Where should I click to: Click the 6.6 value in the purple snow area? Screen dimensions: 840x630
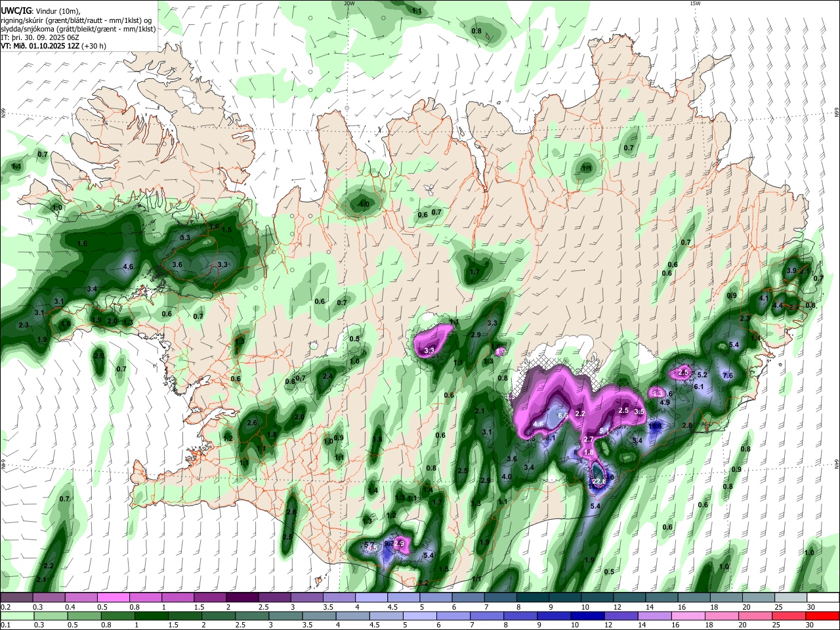click(562, 415)
